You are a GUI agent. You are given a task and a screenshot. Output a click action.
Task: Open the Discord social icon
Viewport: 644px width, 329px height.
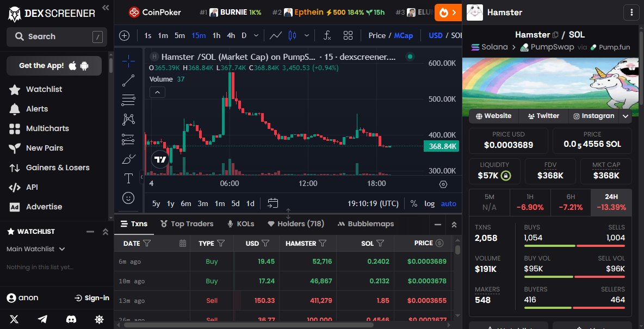[71, 319]
